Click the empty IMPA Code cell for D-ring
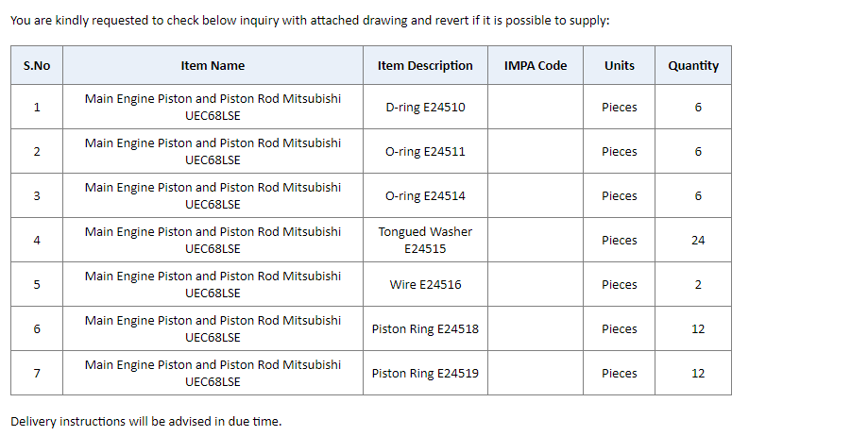868x436 pixels. (x=536, y=107)
